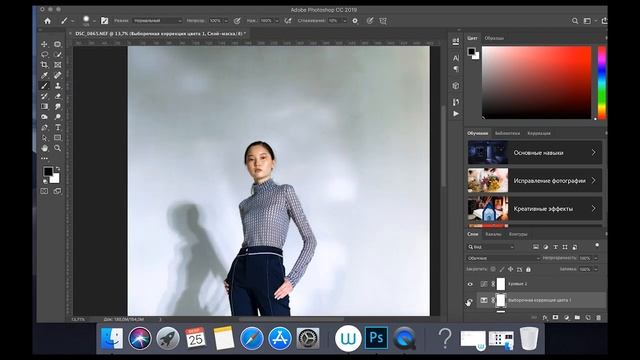The width and height of the screenshot is (640, 360).
Task: Open layer filter kind dropdown Вид
Action: coord(491,247)
